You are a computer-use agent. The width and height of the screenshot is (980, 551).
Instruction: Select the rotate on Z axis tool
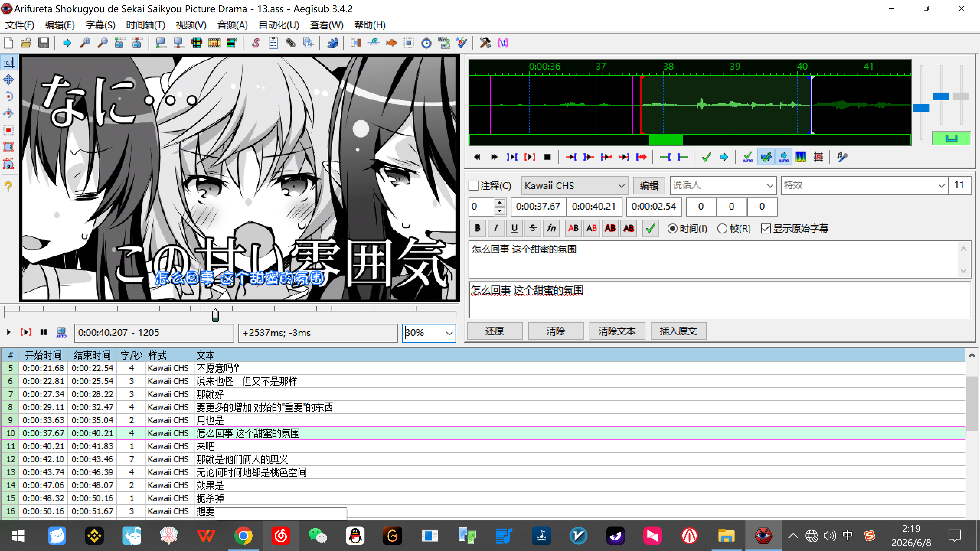coord(8,96)
